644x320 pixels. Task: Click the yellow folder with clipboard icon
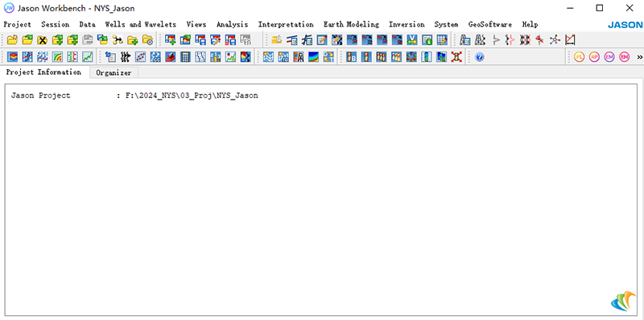click(276, 39)
